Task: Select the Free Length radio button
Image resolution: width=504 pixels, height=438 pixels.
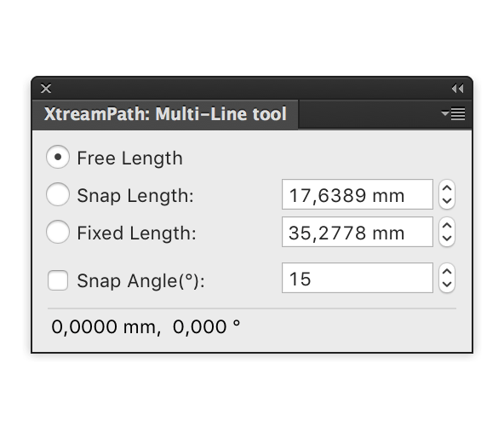Action: (58, 157)
